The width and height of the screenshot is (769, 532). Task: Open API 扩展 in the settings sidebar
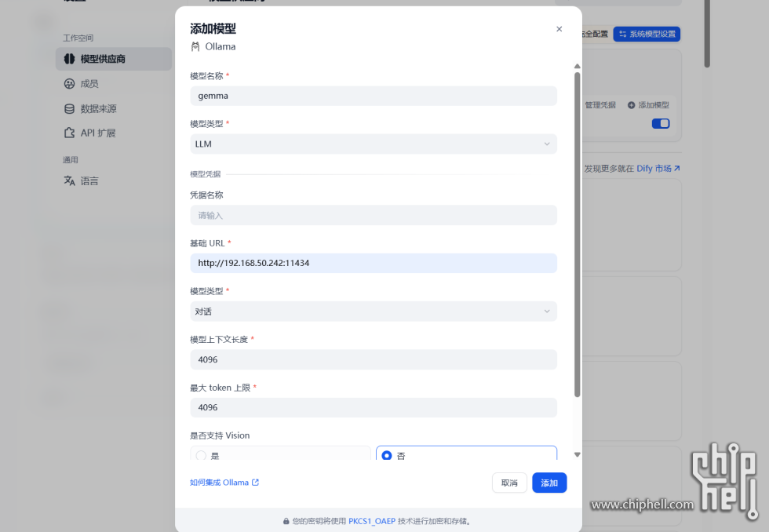(x=113, y=133)
